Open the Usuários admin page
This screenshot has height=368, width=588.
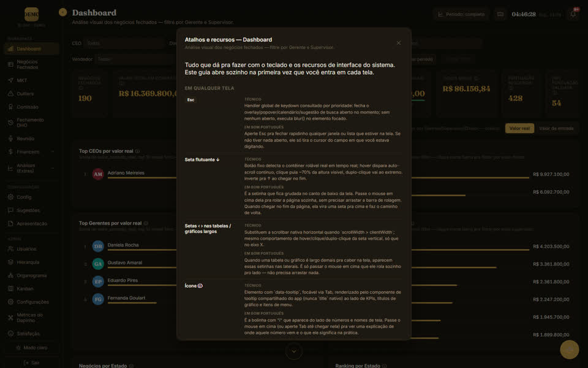click(x=31, y=249)
